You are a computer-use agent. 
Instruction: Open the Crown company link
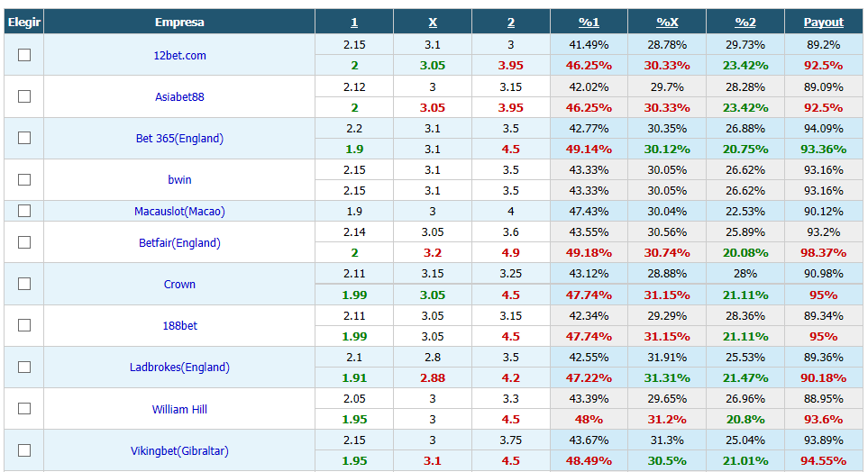[x=180, y=285]
